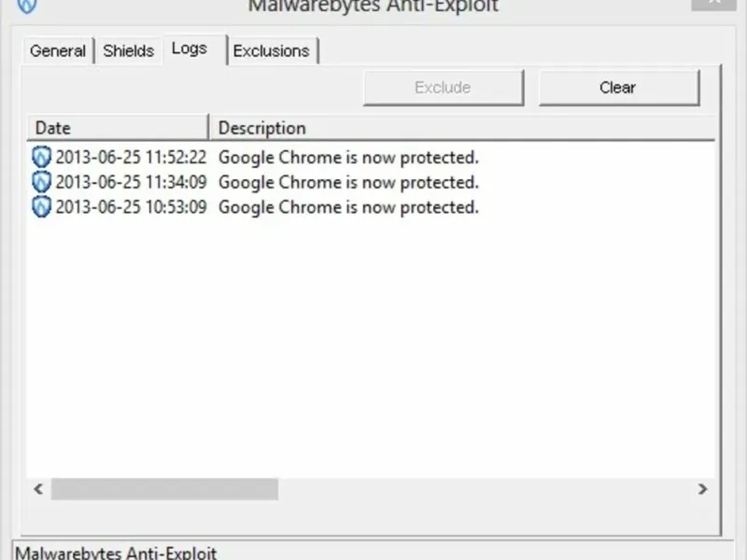Switch to the Shields tab
This screenshot has height=560, width=747.
[129, 51]
